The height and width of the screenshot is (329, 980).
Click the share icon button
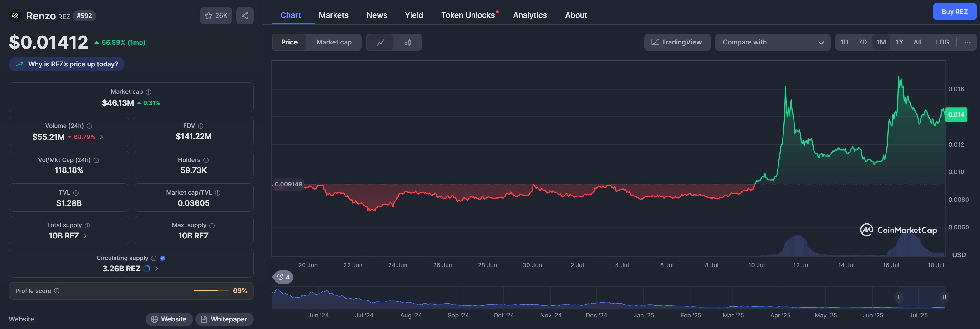(x=245, y=16)
